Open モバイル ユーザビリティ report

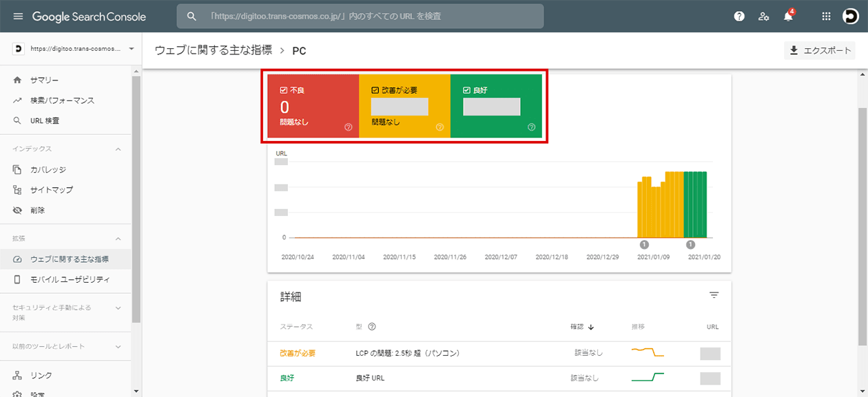65,279
